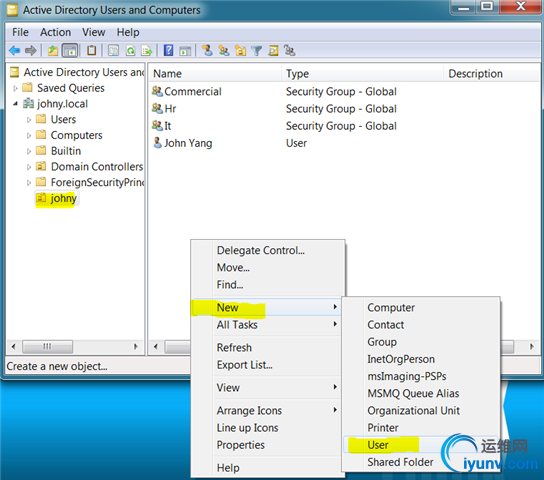Screen dimensions: 544x480
Task: Click the tree pane horizontal scrollbar thumb
Action: pyautogui.click(x=48, y=346)
